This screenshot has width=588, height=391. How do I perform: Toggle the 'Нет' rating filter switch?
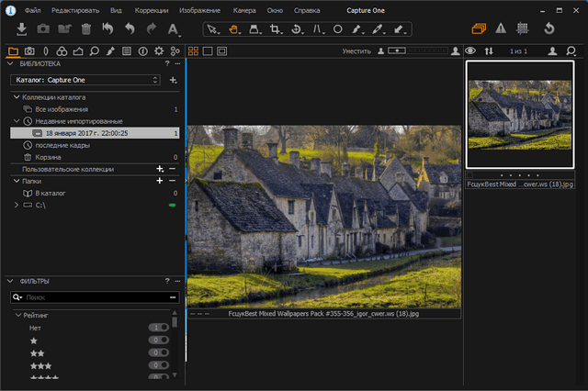[x=159, y=328]
